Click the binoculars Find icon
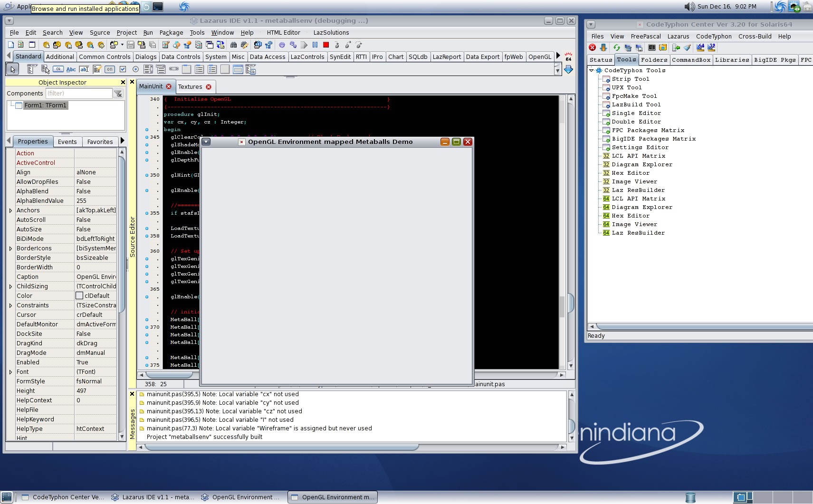813x504 pixels. 233,45
